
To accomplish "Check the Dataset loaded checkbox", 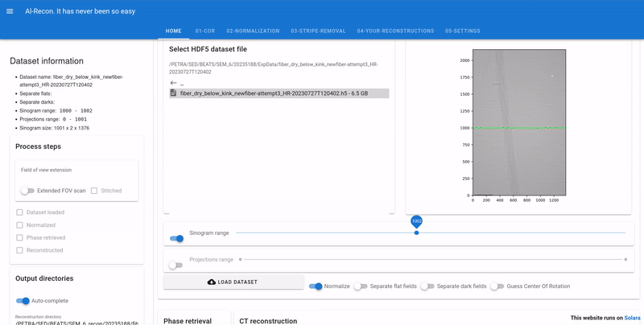I will [x=19, y=212].
